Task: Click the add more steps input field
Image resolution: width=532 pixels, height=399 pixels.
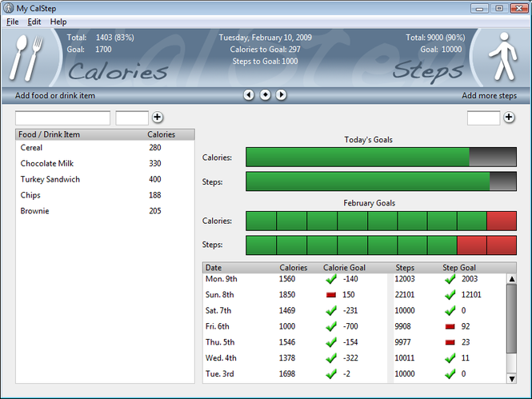Action: pos(483,118)
